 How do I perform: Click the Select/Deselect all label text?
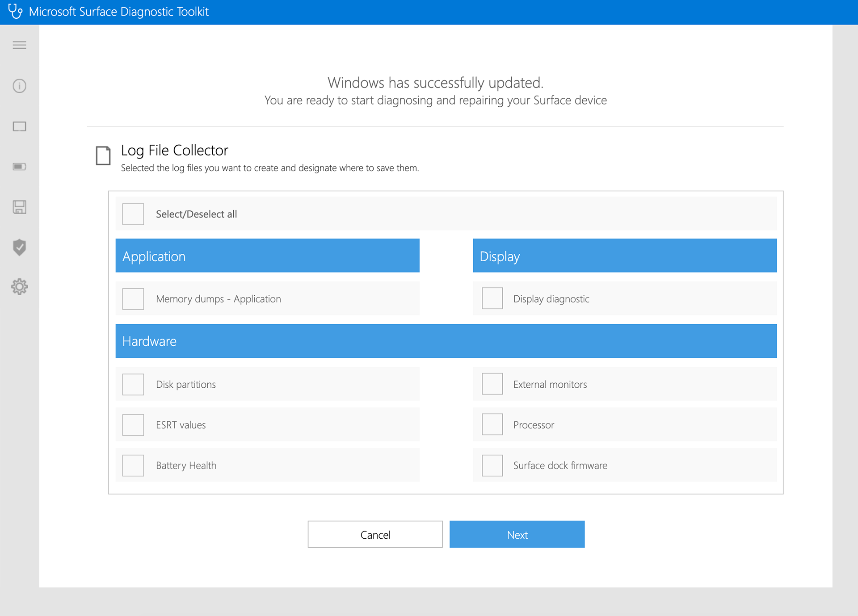pos(197,214)
